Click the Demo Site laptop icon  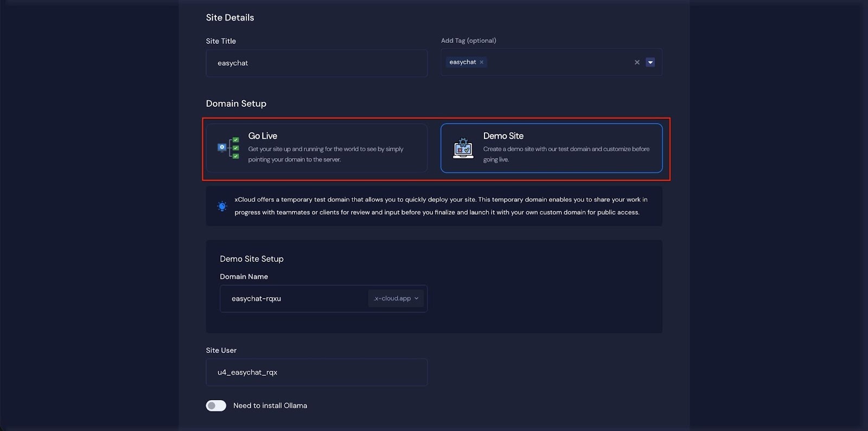[x=463, y=148]
